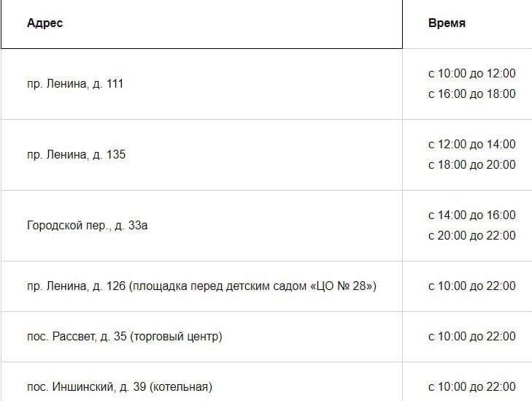
Task: Click the time с 14:00 до 16:00
Action: (471, 215)
